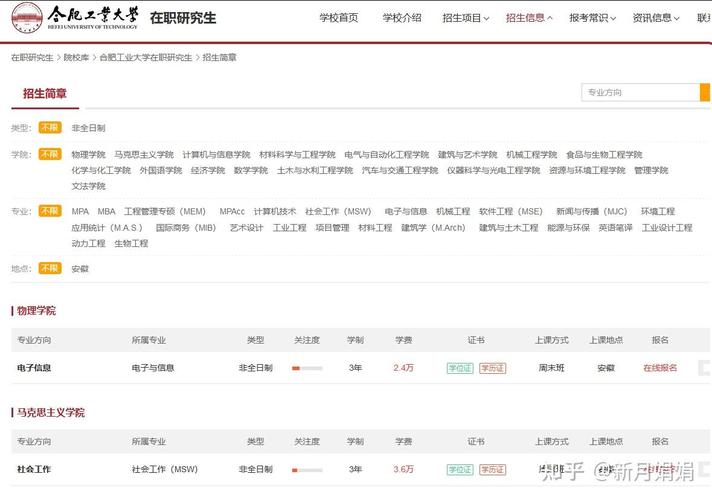Filter major by 应用统计 (M.A.S.)

coord(107,228)
